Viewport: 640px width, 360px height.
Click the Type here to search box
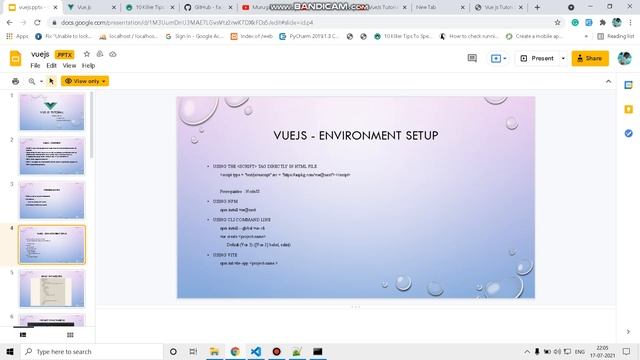(92, 351)
